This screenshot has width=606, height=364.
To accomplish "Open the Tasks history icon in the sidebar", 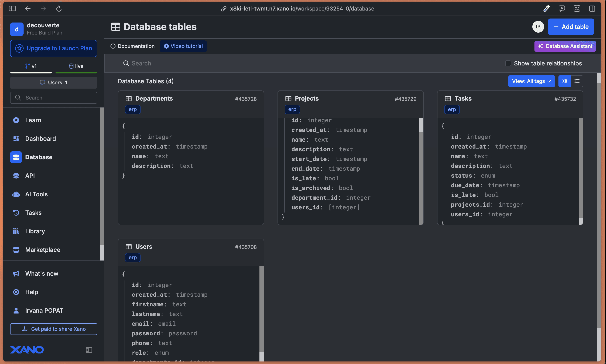I will pyautogui.click(x=16, y=213).
